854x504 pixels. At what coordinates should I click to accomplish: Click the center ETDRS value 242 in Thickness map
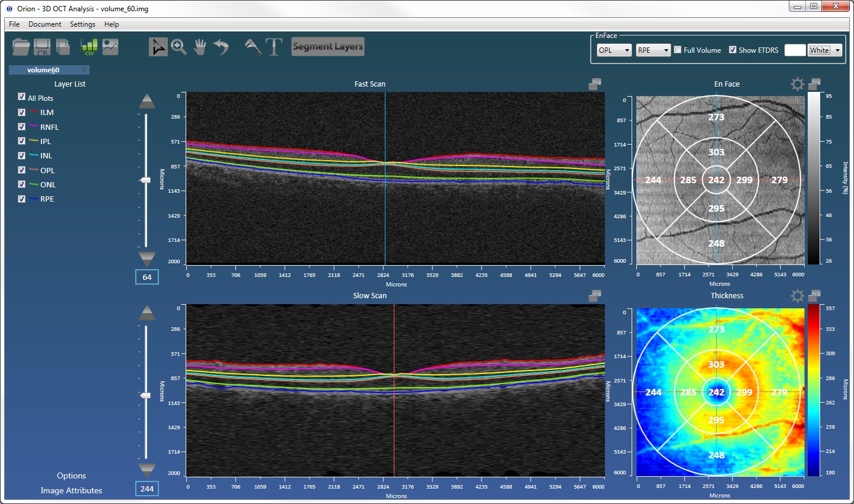click(716, 392)
